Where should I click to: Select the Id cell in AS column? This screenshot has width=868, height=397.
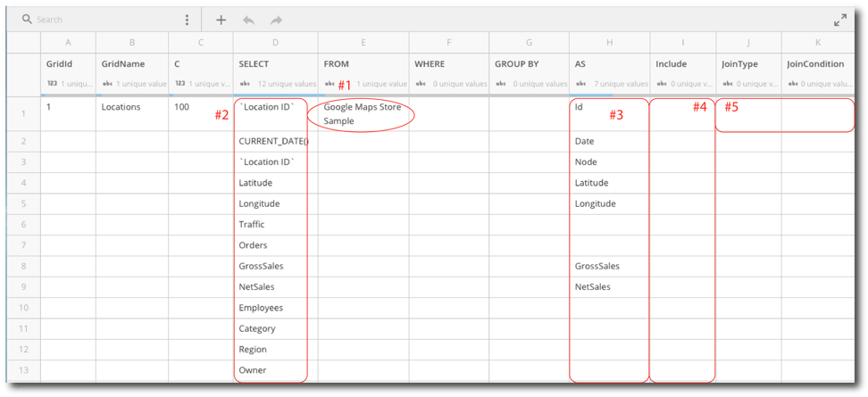tap(610, 113)
